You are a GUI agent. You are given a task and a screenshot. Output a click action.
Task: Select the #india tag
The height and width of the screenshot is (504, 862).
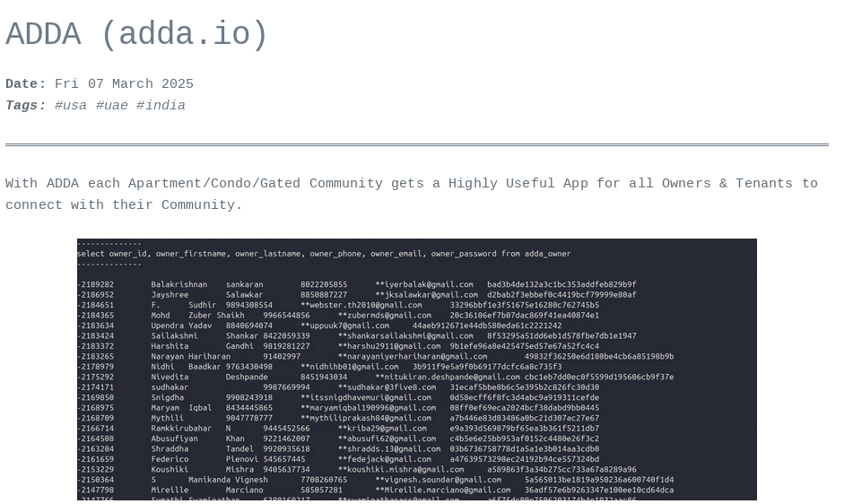pos(161,106)
